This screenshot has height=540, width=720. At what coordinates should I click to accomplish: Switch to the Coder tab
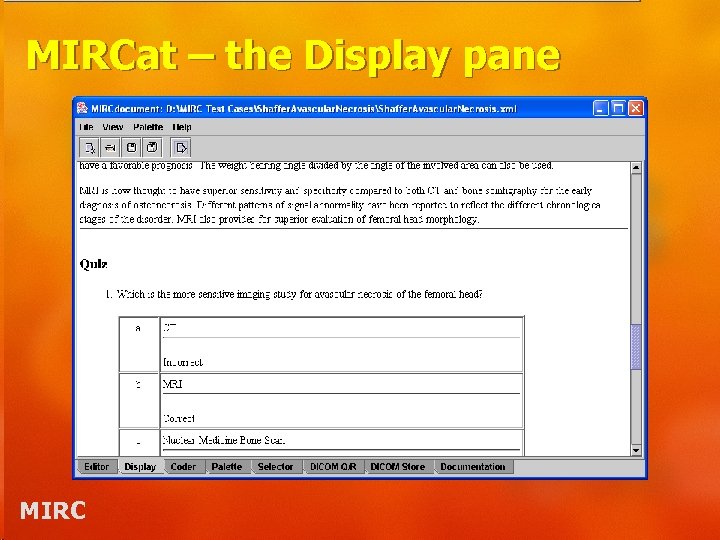(x=183, y=467)
